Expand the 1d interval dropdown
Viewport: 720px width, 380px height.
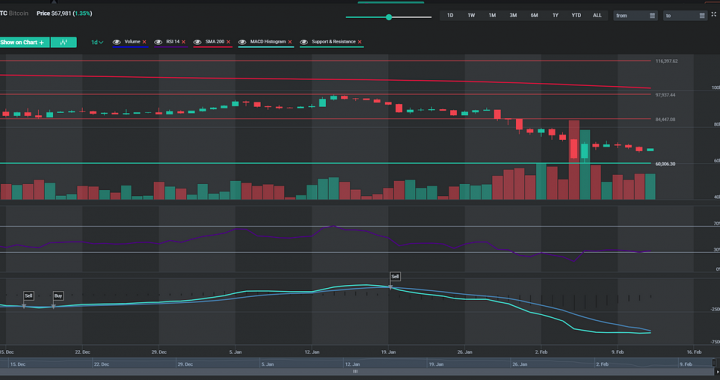(97, 42)
